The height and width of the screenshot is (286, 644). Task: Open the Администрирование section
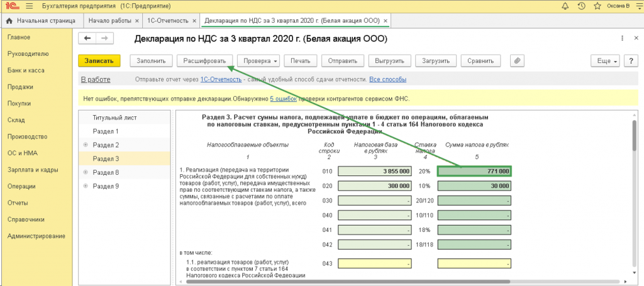[36, 236]
